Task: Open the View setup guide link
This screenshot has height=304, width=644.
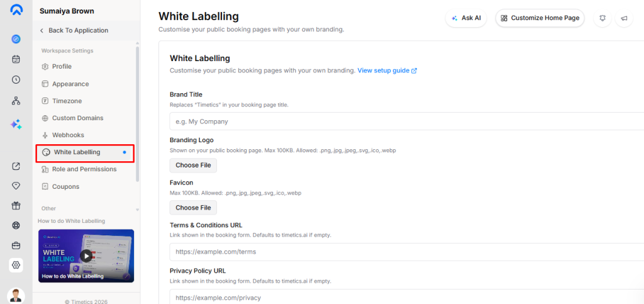Action: (x=387, y=70)
